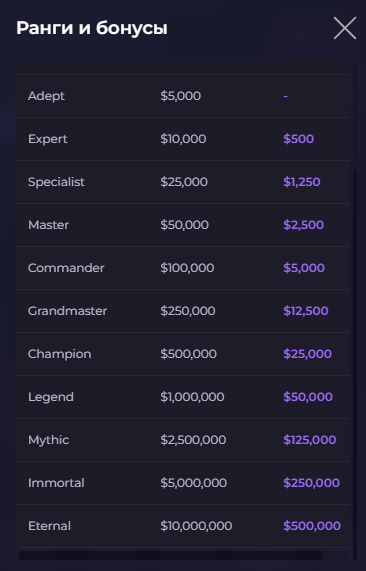The image size is (366, 571).
Task: Select the Legend rank name
Action: click(x=51, y=397)
